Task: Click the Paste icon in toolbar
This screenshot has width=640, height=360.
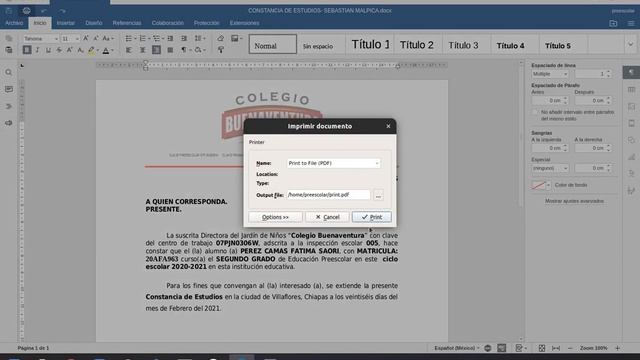Action: (9, 50)
